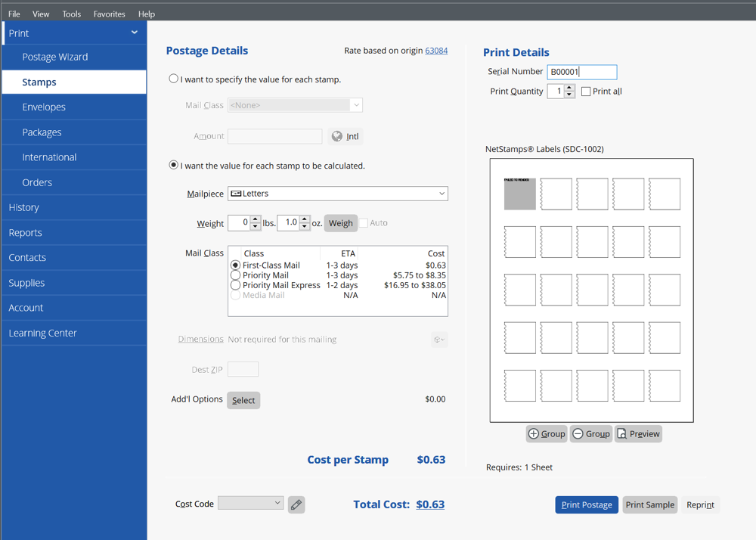Click the pencil edit cost code icon
756x540 pixels.
pyautogui.click(x=296, y=504)
